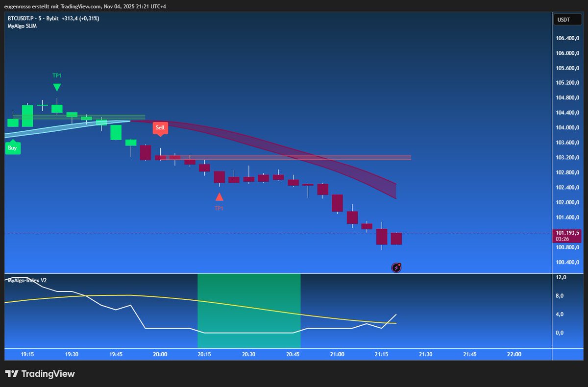Image resolution: width=588 pixels, height=387 pixels.
Task: Click the lightning bolt icon above time axis
Action: (x=397, y=267)
